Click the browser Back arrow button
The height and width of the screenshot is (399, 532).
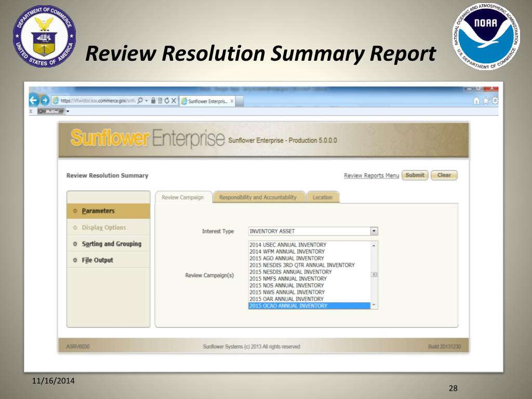(x=33, y=100)
